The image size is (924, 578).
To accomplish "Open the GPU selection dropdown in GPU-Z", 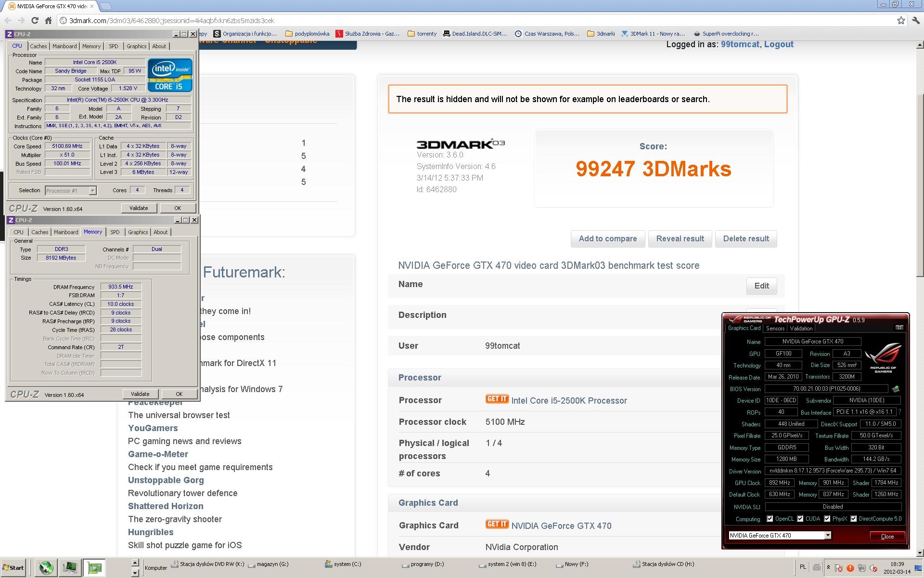I will tap(780, 535).
